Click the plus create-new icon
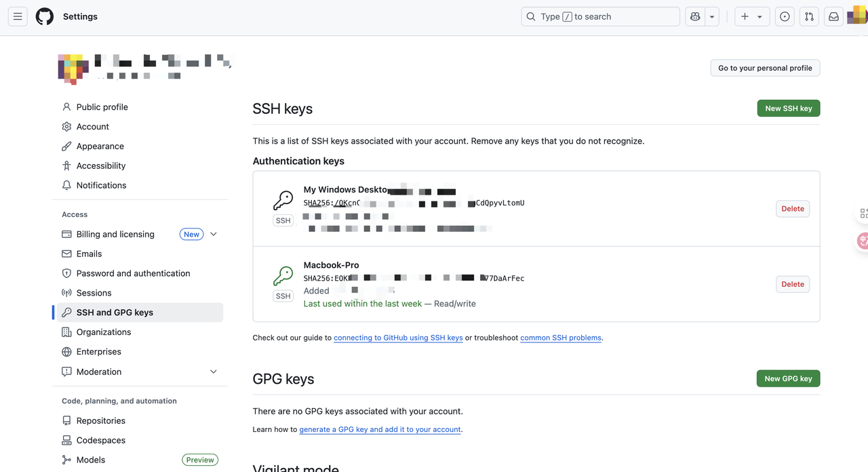 coord(745,16)
